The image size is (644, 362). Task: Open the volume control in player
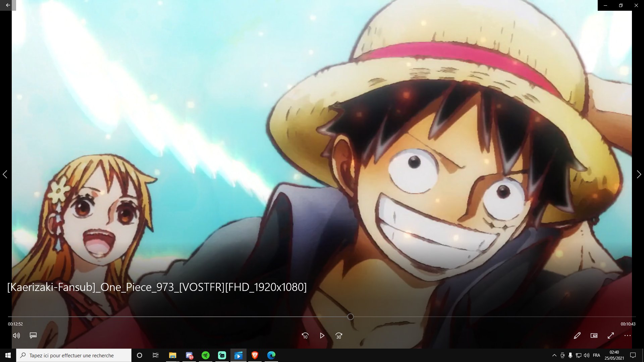(x=16, y=336)
